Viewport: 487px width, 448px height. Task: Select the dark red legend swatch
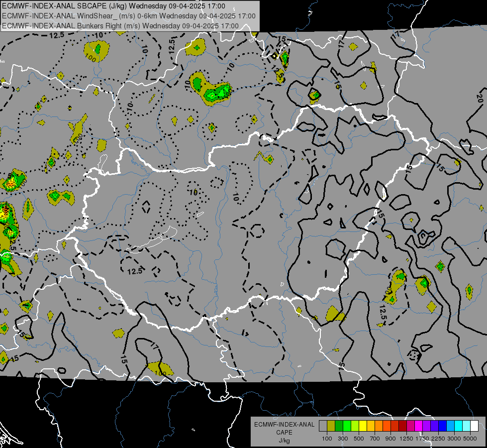click(403, 426)
